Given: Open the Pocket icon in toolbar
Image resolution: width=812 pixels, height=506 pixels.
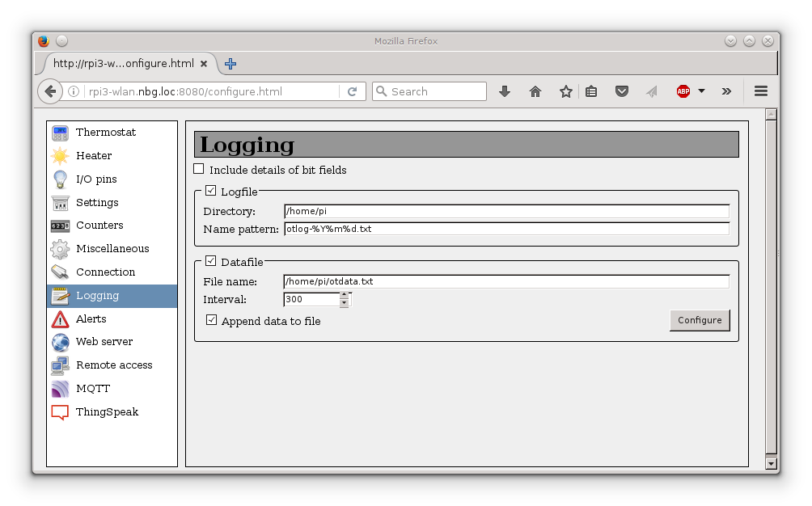Looking at the screenshot, I should point(622,91).
